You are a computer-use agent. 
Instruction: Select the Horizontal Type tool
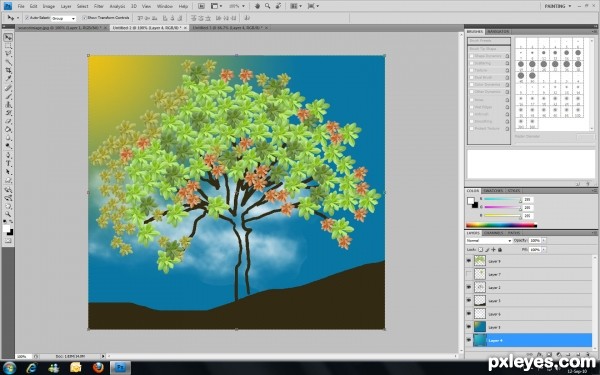click(8, 164)
